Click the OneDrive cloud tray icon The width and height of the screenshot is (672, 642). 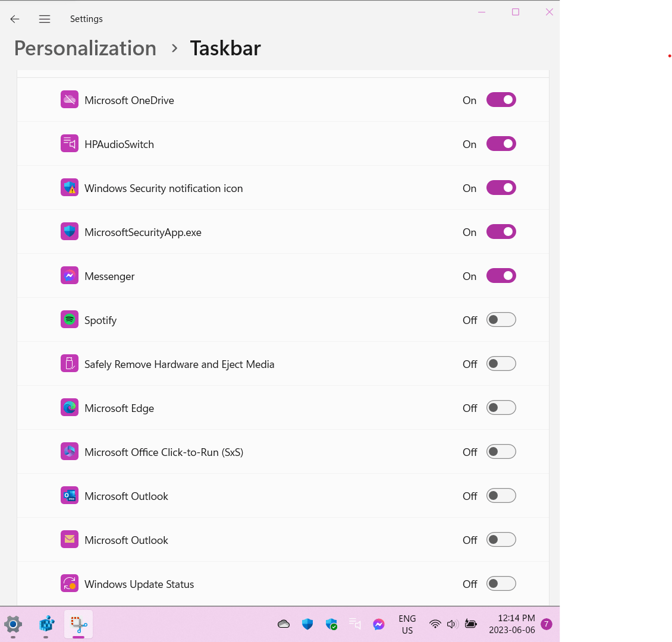(x=284, y=624)
